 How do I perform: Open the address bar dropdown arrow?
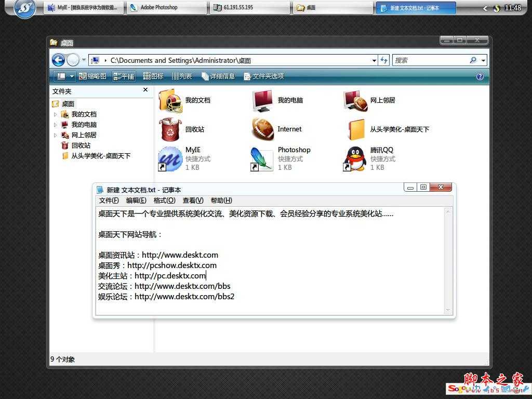coord(375,60)
